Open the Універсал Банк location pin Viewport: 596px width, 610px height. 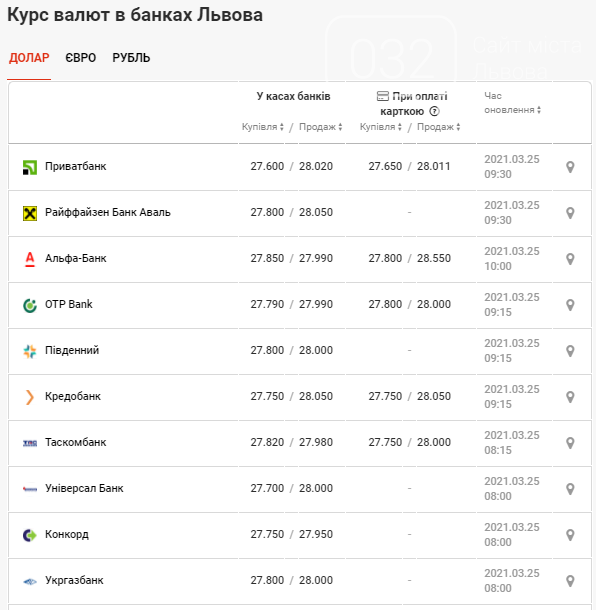[x=570, y=489]
